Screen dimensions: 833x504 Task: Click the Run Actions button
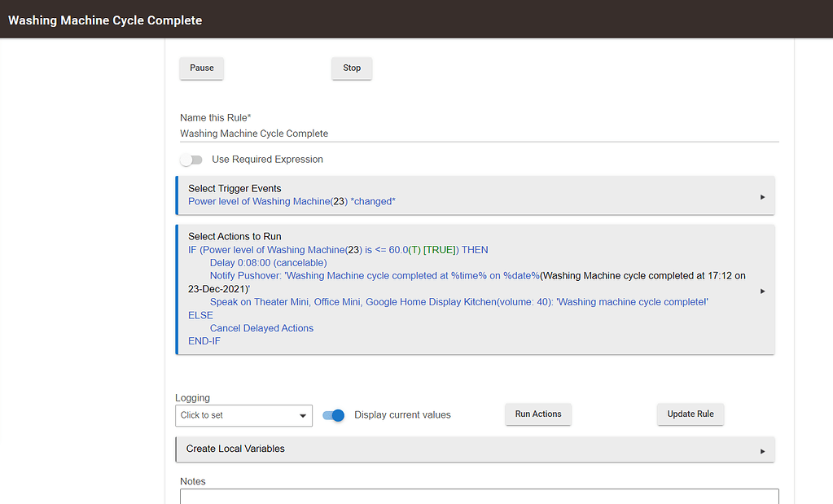538,414
